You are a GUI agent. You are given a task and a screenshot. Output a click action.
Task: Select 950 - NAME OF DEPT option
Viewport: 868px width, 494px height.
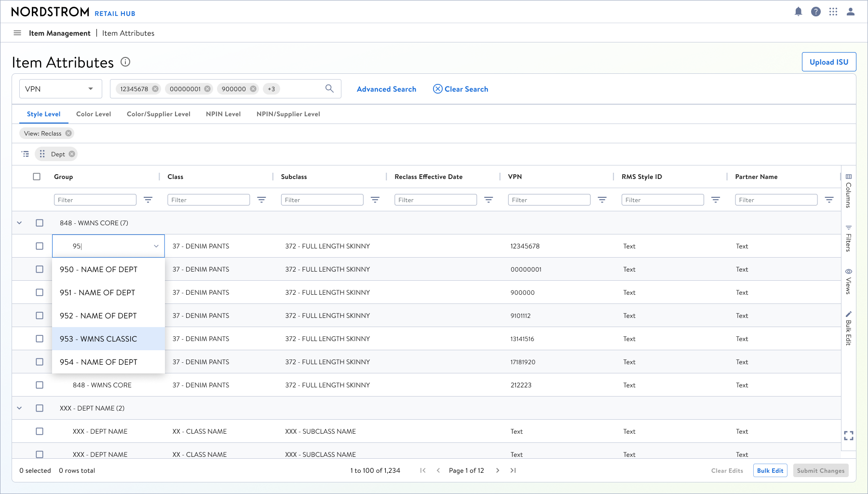point(108,269)
